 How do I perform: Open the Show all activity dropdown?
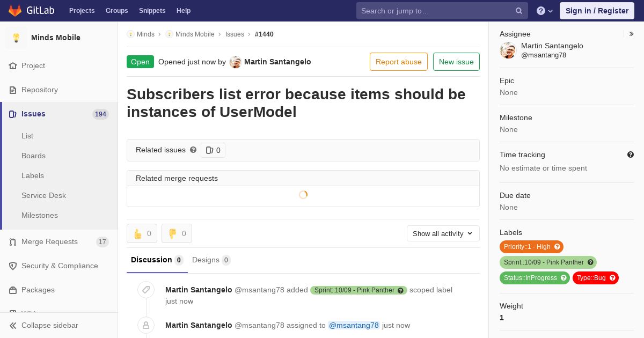click(x=443, y=233)
